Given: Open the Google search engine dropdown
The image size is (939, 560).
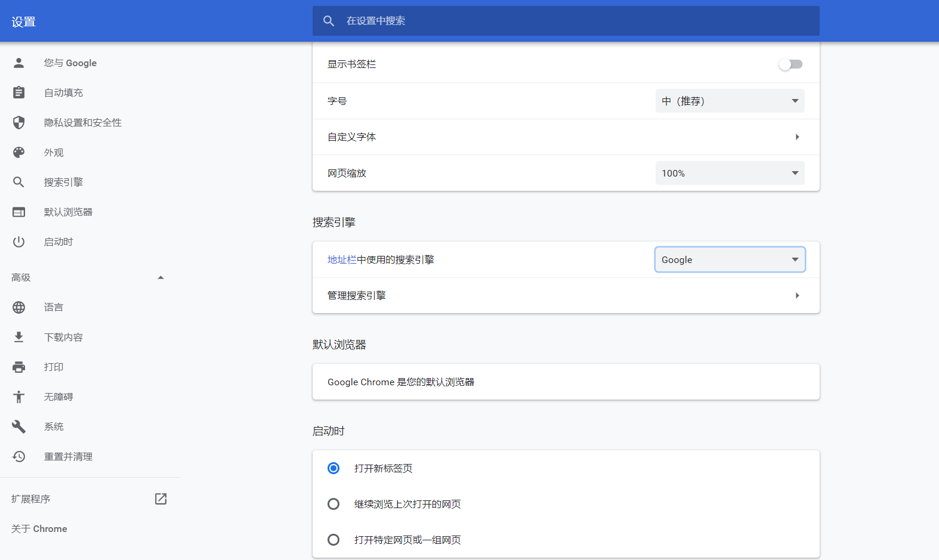Looking at the screenshot, I should [730, 259].
